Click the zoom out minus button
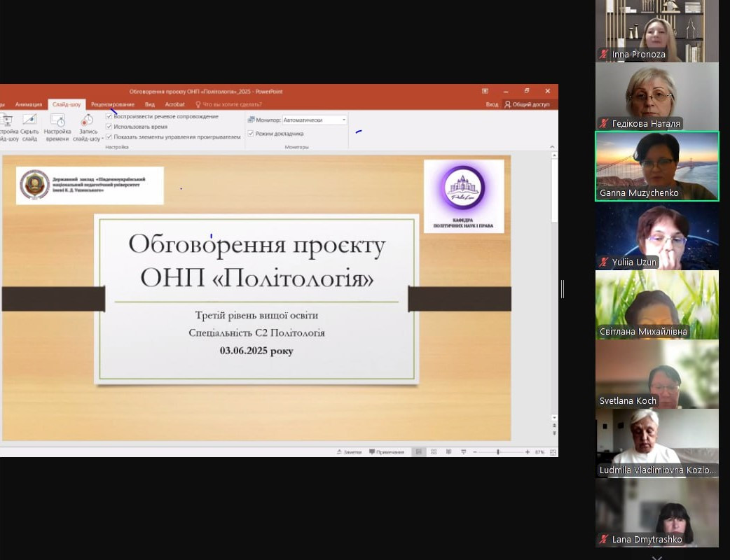The width and height of the screenshot is (730, 560). pos(475,452)
